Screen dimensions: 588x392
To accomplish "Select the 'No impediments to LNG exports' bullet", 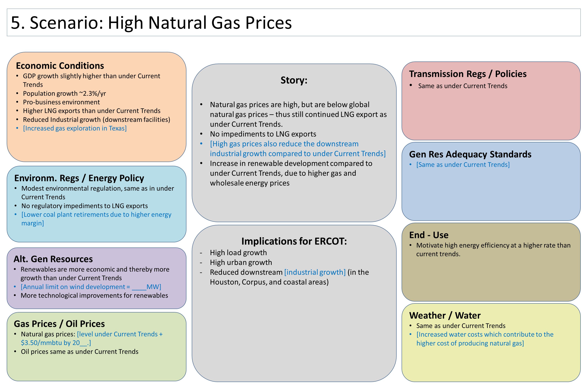I will point(263,134).
